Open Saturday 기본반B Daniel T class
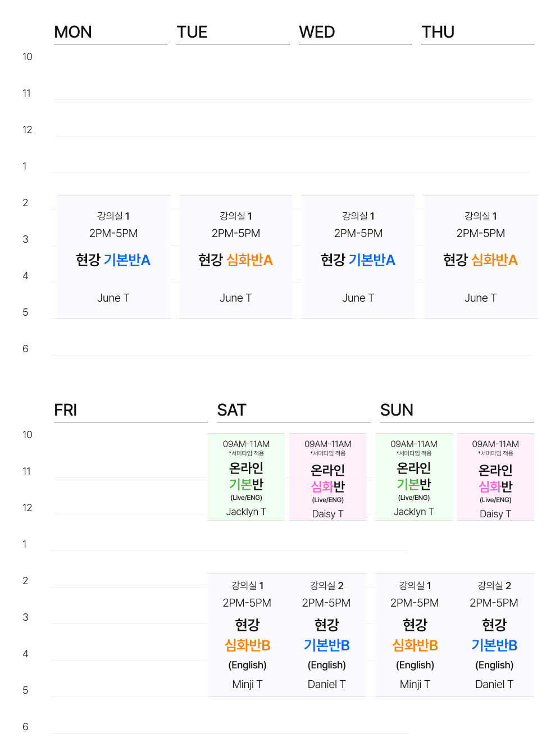 point(327,635)
